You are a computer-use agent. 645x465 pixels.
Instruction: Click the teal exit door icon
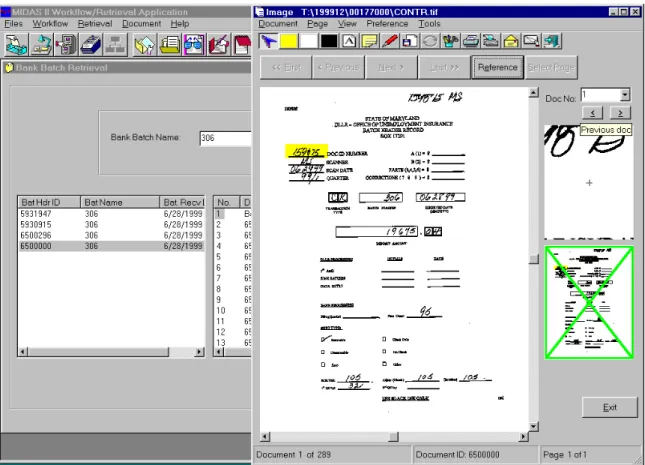[x=551, y=41]
